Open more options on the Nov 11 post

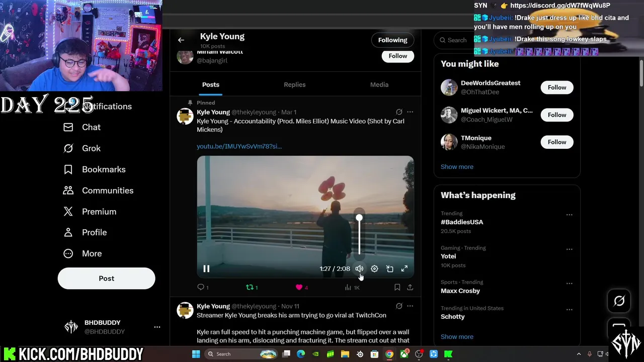(410, 306)
